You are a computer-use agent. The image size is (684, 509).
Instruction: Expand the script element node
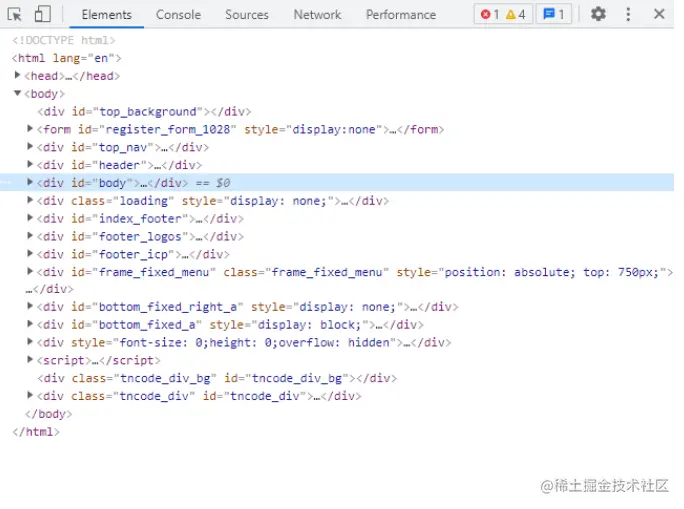pyautogui.click(x=30, y=359)
